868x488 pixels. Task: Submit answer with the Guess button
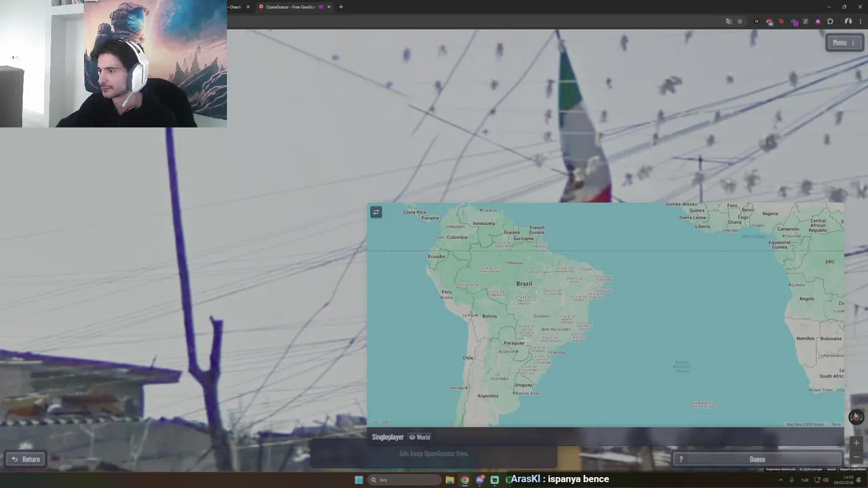[x=757, y=459]
